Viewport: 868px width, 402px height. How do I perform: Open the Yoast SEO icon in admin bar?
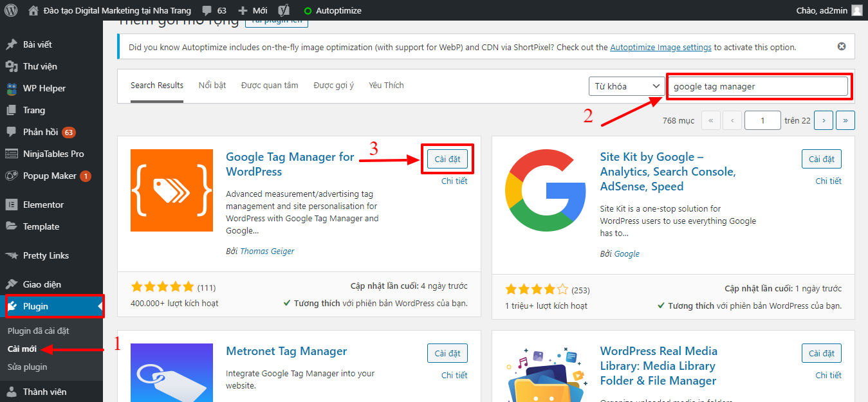tap(283, 10)
